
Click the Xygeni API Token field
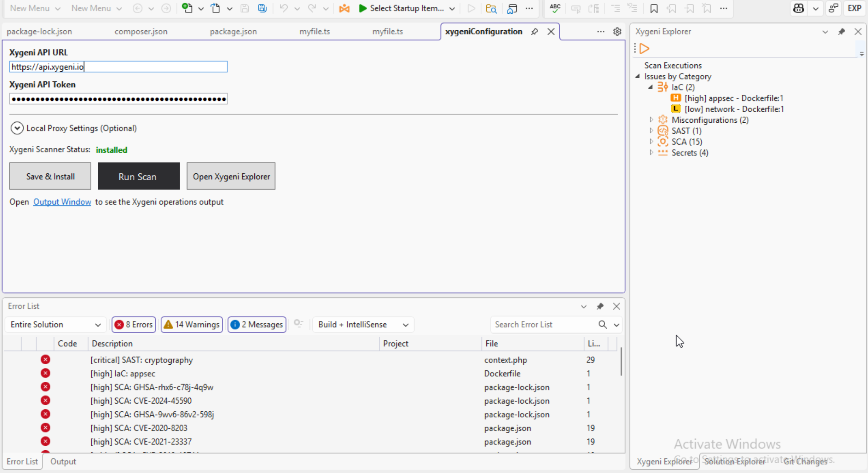tap(118, 99)
